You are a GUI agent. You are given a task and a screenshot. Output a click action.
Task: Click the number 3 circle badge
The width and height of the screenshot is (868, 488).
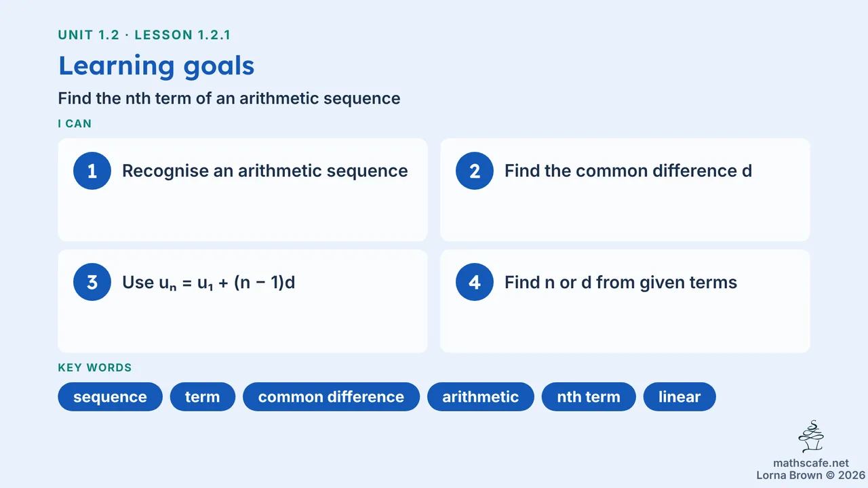(92, 282)
